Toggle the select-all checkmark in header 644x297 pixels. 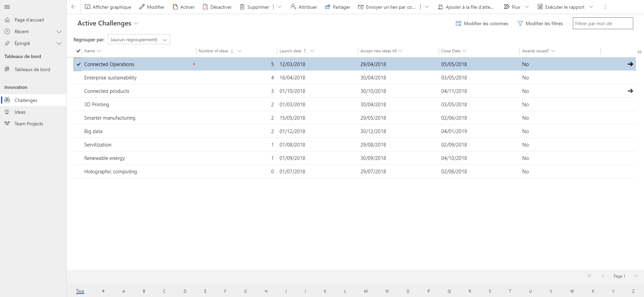[x=78, y=51]
